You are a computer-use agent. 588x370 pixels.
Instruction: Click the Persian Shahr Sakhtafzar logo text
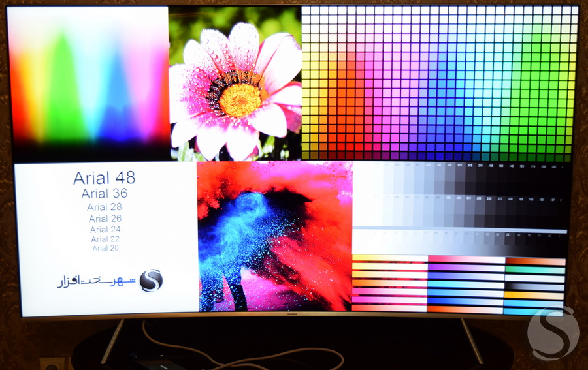(x=97, y=281)
